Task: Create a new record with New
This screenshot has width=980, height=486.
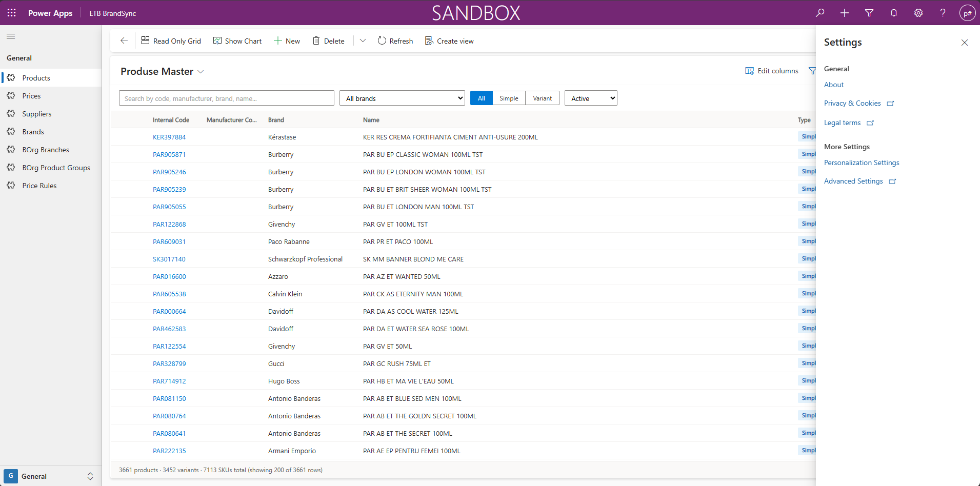Action: pos(287,41)
